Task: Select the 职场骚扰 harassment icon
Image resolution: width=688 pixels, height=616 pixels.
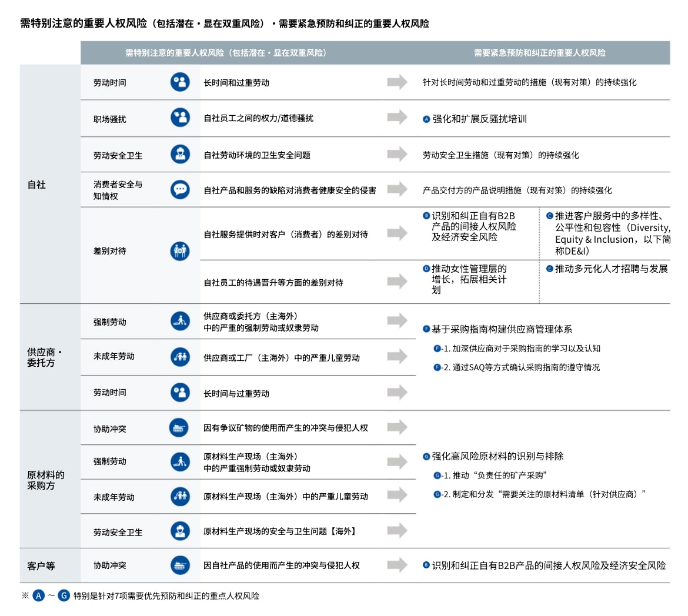Action: (x=180, y=117)
